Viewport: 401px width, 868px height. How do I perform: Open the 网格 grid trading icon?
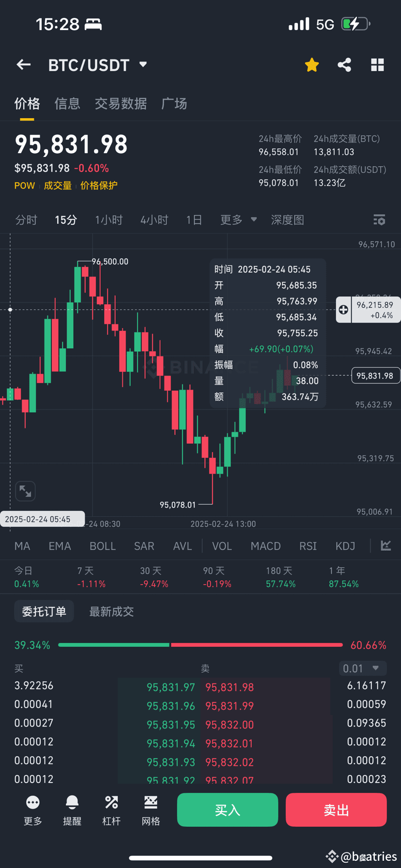[151, 810]
